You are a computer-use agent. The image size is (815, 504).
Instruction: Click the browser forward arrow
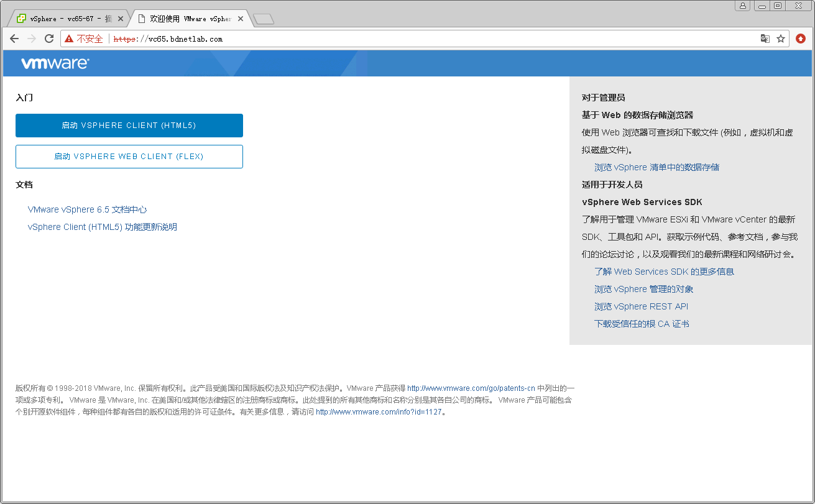[32, 39]
